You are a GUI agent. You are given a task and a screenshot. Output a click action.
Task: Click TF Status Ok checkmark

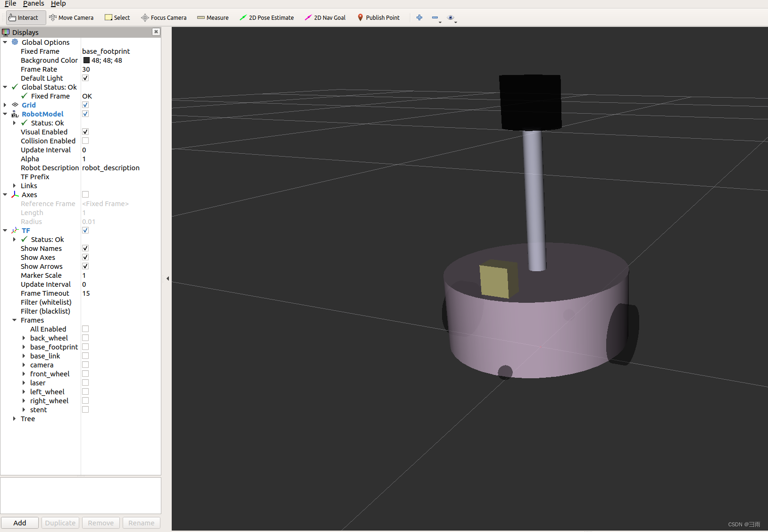click(x=25, y=239)
